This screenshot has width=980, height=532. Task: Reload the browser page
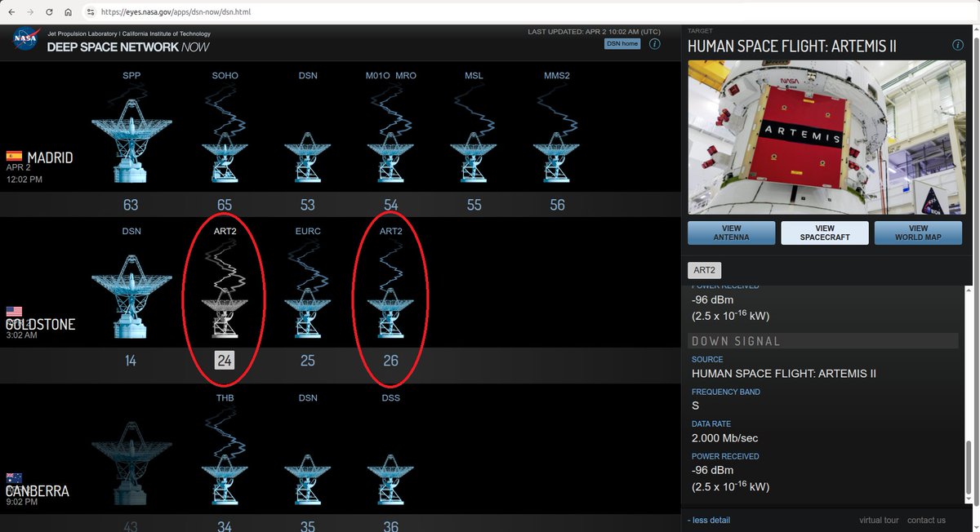(50, 12)
